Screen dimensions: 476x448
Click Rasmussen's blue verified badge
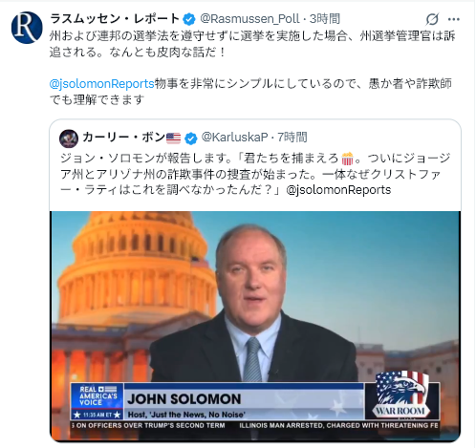[189, 19]
